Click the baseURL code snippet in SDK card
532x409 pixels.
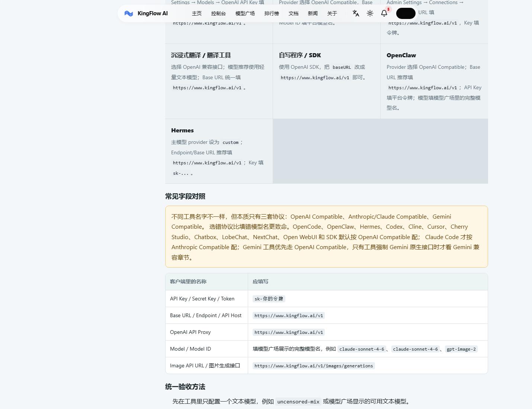(x=342, y=67)
